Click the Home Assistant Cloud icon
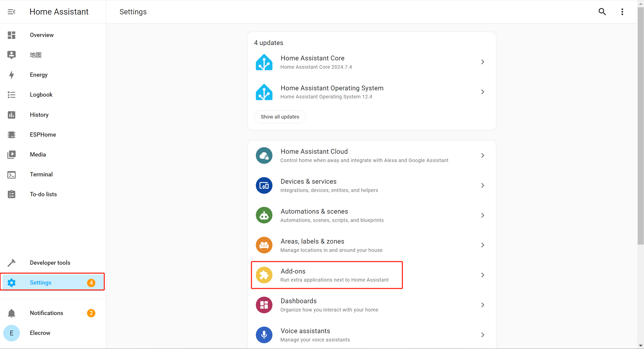The height and width of the screenshot is (349, 644). 264,156
